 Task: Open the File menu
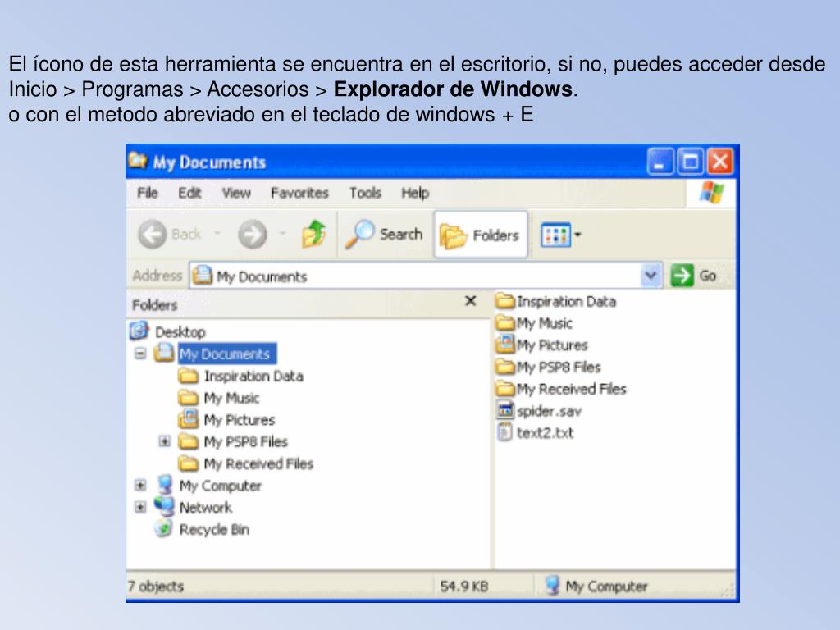pyautogui.click(x=148, y=193)
